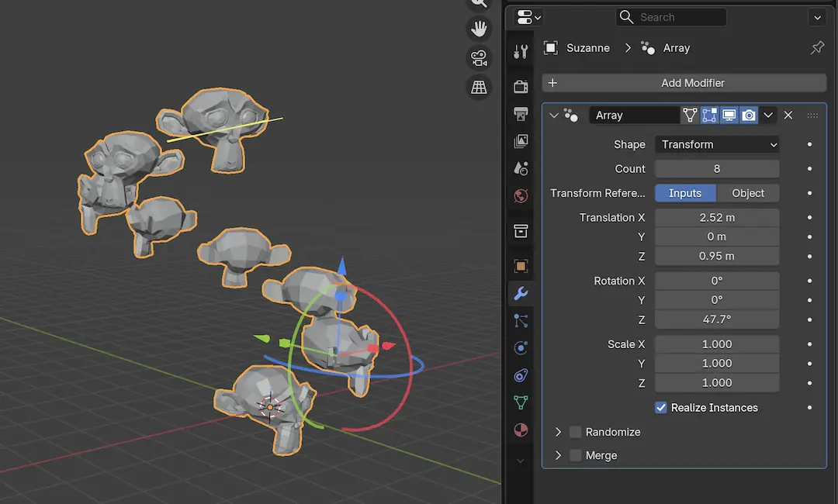Open the Object Data mesh properties icon
The image size is (838, 504).
coord(521,402)
